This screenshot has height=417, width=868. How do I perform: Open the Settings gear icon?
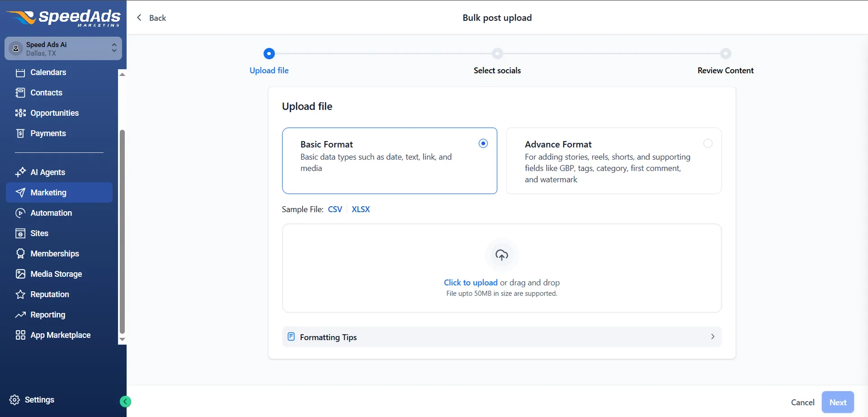point(14,400)
